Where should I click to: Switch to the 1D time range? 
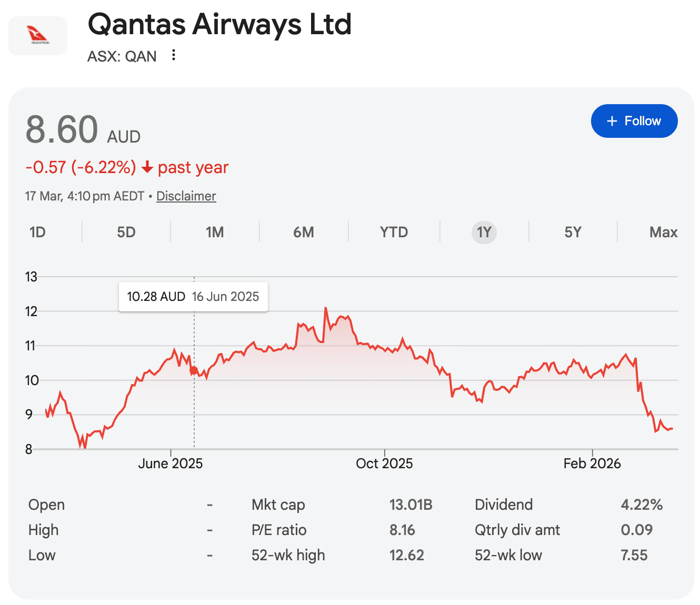click(37, 232)
